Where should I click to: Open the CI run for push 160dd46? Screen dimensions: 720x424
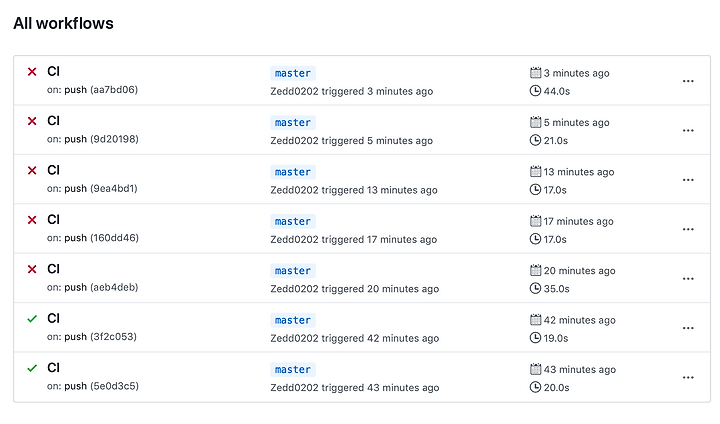(53, 220)
